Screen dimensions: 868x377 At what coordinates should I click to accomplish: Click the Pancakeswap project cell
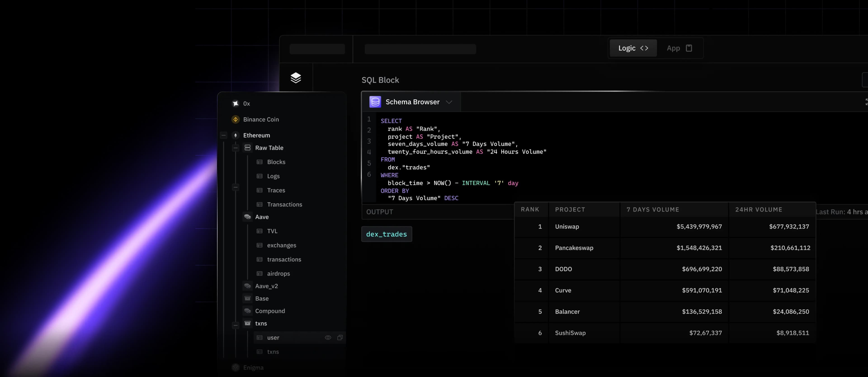click(x=574, y=248)
